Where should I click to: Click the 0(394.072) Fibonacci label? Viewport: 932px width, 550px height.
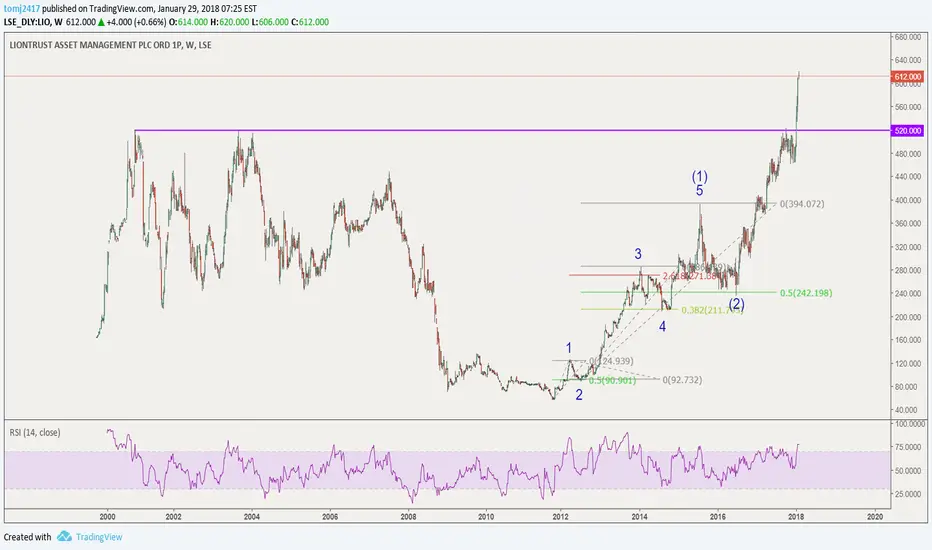802,204
